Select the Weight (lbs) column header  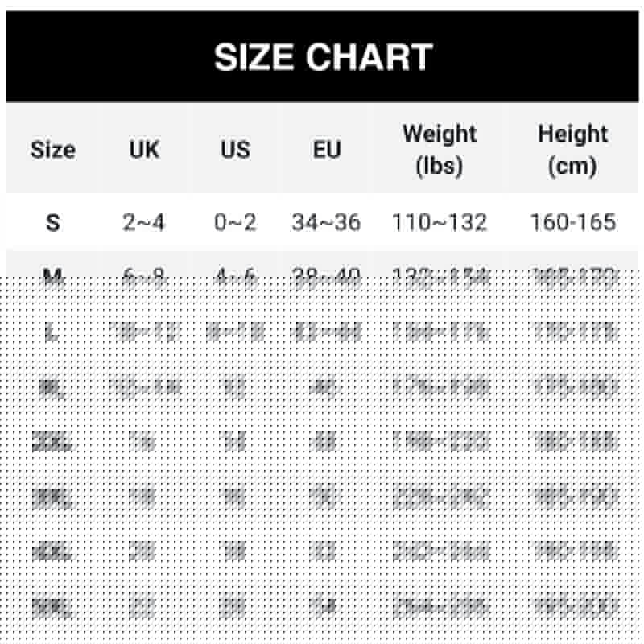click(440, 150)
